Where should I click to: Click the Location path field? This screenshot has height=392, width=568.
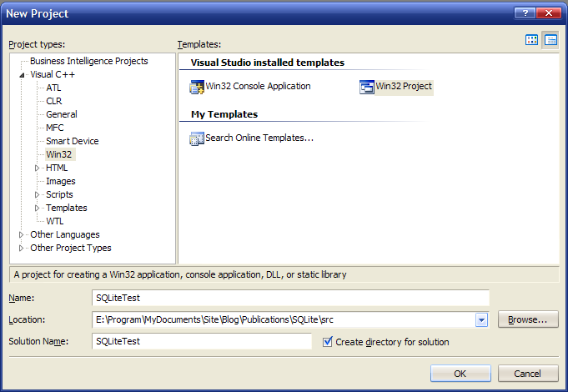tap(284, 320)
